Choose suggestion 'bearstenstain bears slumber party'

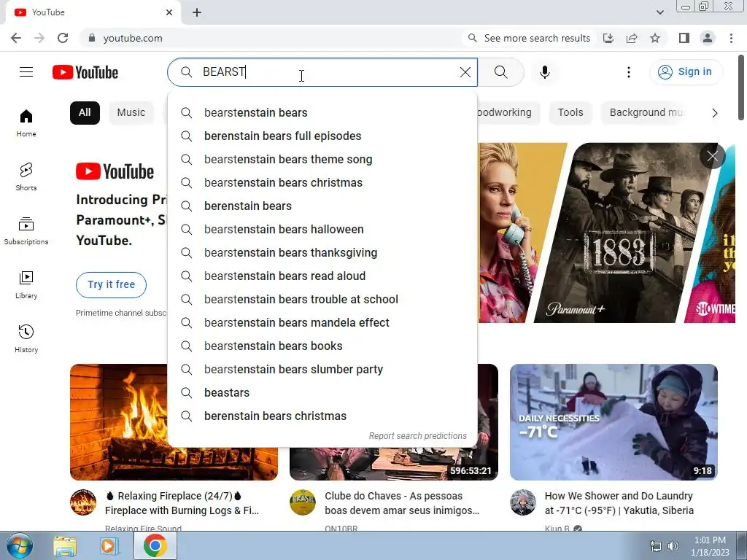[322, 370]
